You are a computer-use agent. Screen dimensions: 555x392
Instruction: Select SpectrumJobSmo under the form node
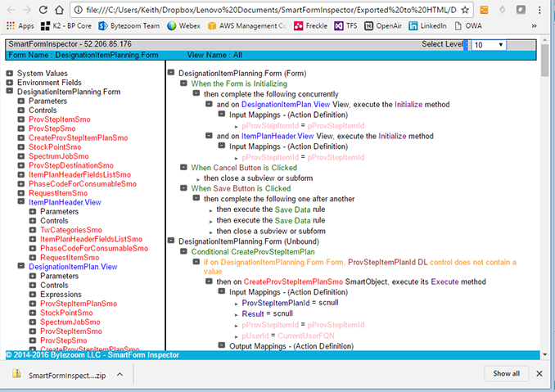(x=59, y=156)
